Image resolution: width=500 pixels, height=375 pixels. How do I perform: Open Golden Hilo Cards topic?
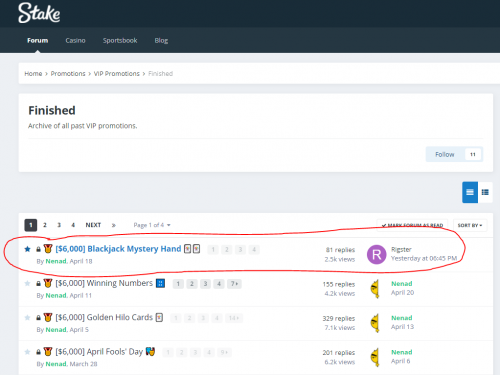coord(104,317)
